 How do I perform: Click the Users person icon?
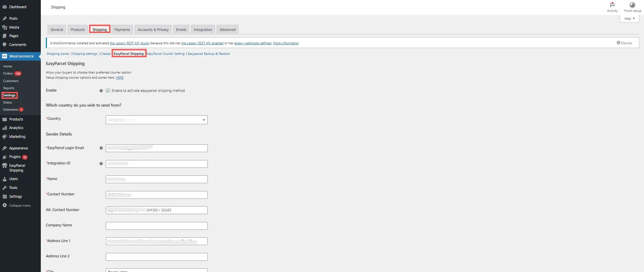coord(4,179)
